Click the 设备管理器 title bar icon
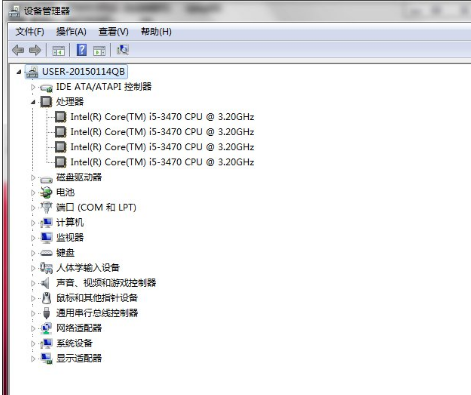 tap(14, 11)
